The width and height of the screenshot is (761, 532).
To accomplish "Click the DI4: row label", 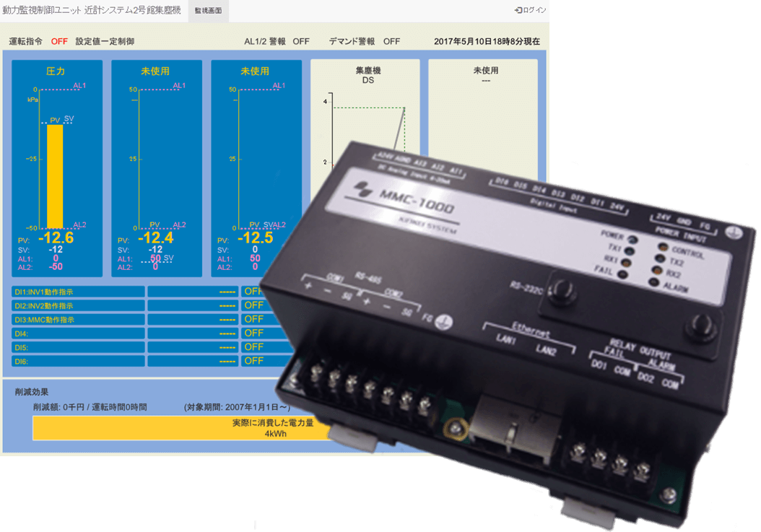I will click(22, 334).
